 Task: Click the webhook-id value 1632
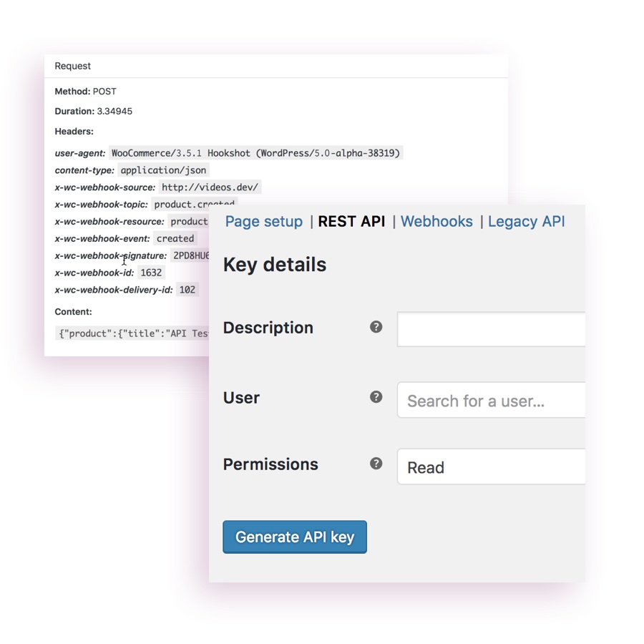[x=151, y=273]
